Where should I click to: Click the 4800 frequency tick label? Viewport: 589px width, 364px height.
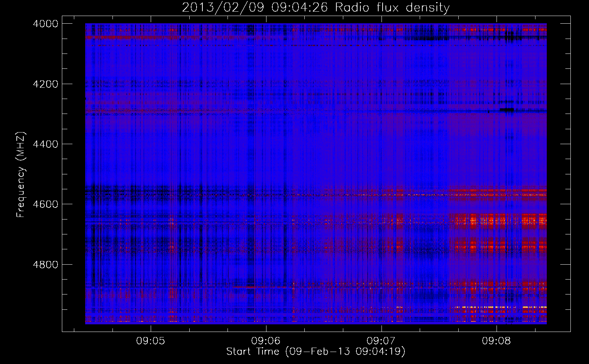(x=46, y=264)
